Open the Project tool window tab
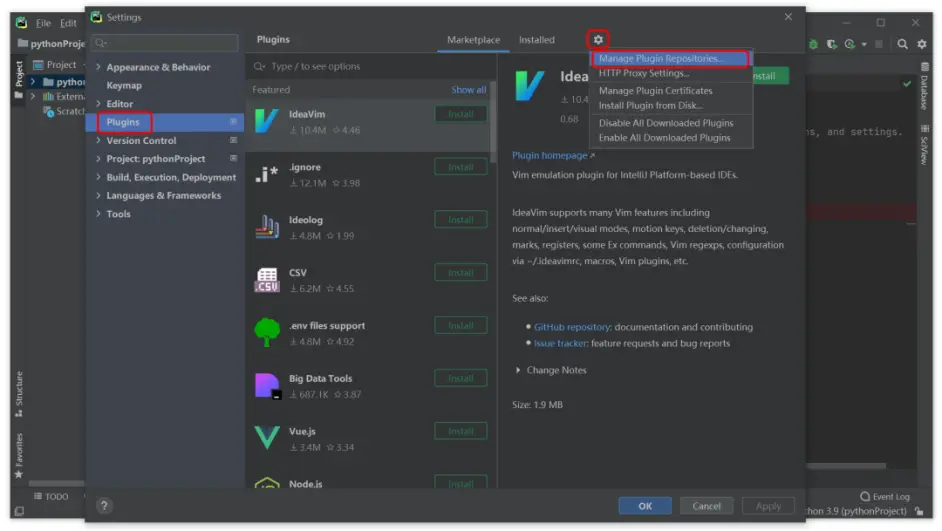942x531 pixels. (19, 78)
